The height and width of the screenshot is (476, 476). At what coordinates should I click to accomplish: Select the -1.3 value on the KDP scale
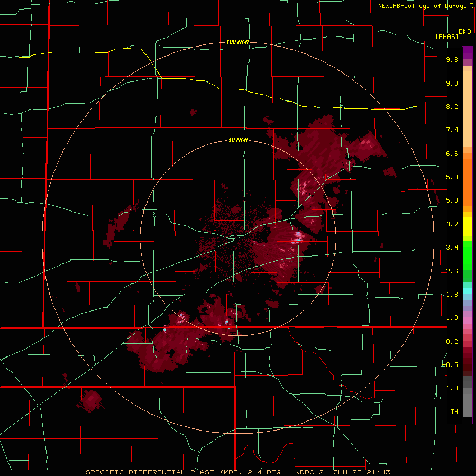[x=450, y=388]
